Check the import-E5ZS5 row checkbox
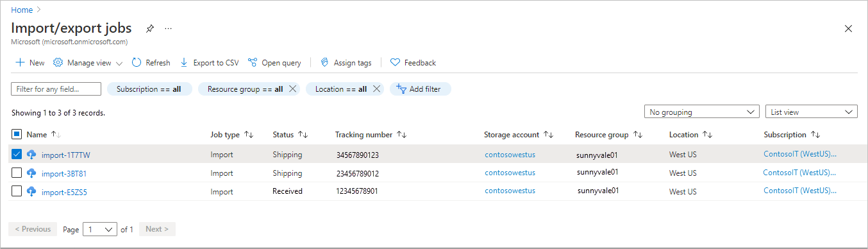Screen dimensions: 868x249 (x=17, y=191)
